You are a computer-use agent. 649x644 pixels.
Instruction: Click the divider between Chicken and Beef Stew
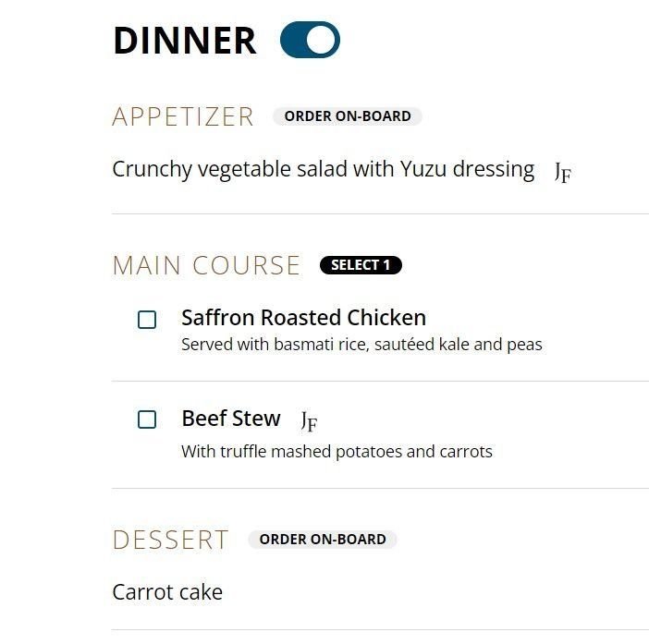coord(380,381)
